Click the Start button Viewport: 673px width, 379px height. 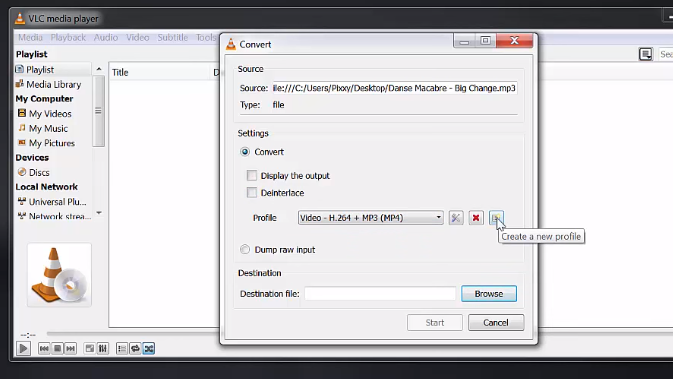point(435,322)
